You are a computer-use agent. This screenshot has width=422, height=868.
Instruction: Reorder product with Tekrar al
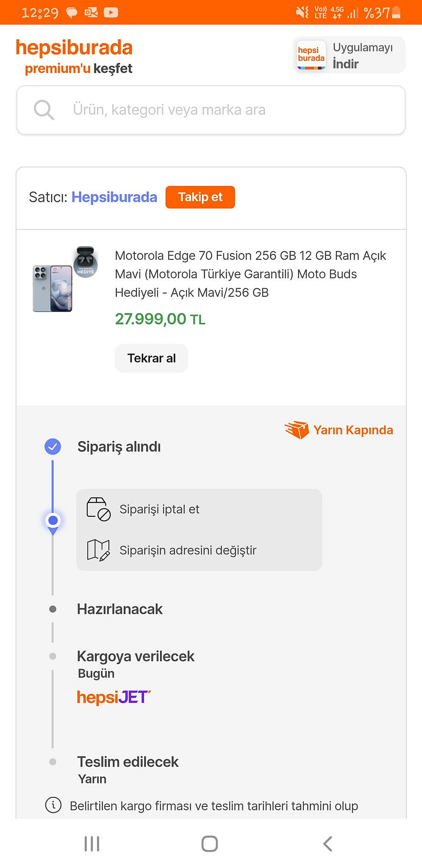151,358
